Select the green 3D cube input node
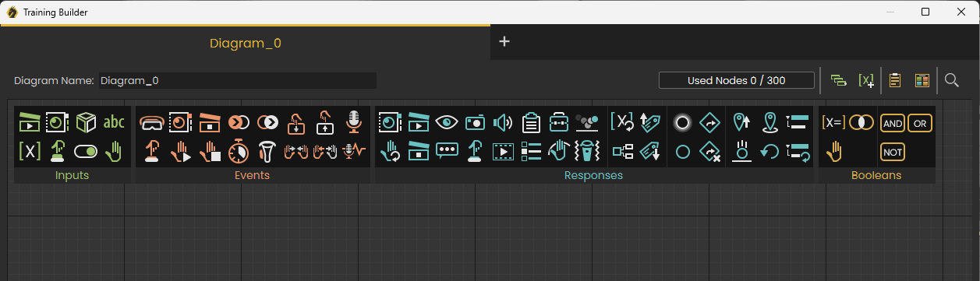The height and width of the screenshot is (281, 980). click(x=86, y=122)
